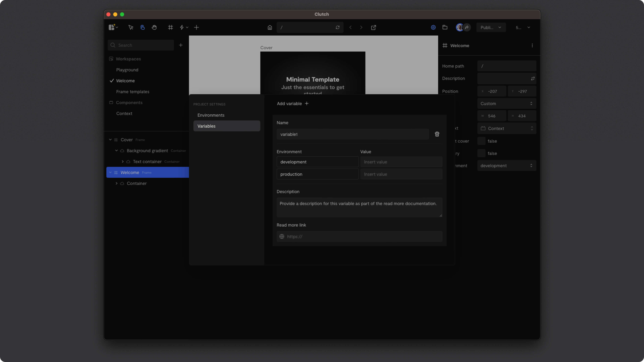Reload the preview with the refresh icon
Image resolution: width=644 pixels, height=362 pixels.
pos(337,27)
